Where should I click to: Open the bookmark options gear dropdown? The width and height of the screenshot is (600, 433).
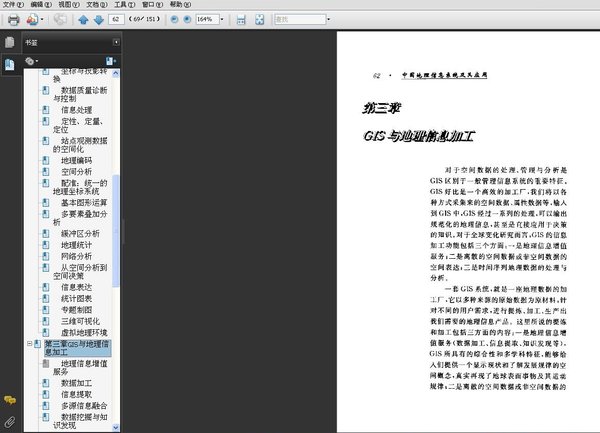click(x=33, y=61)
